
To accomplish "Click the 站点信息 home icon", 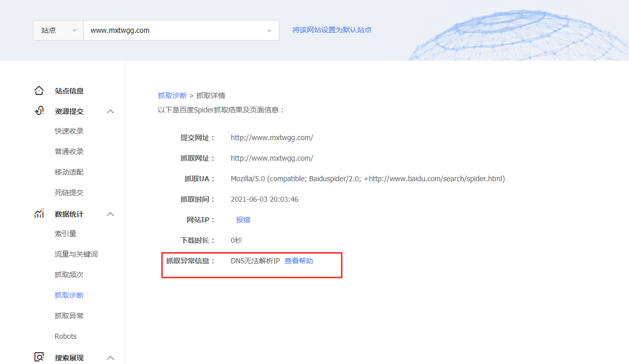I will tap(39, 91).
